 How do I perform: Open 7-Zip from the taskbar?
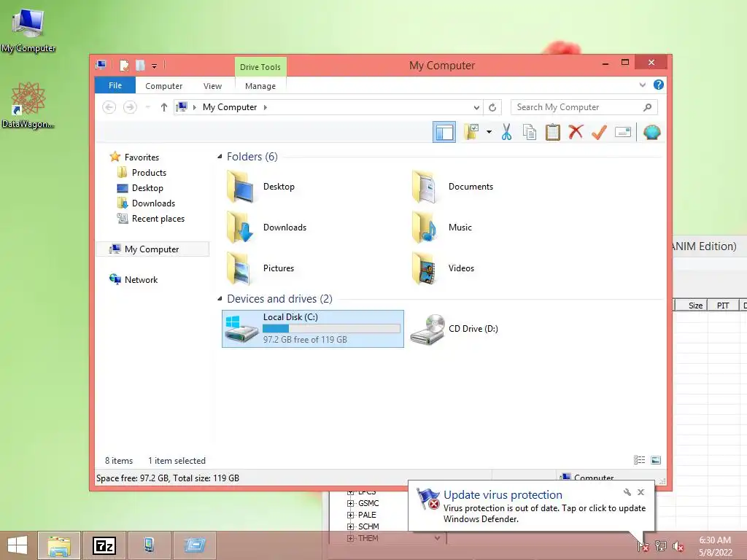[x=104, y=545]
